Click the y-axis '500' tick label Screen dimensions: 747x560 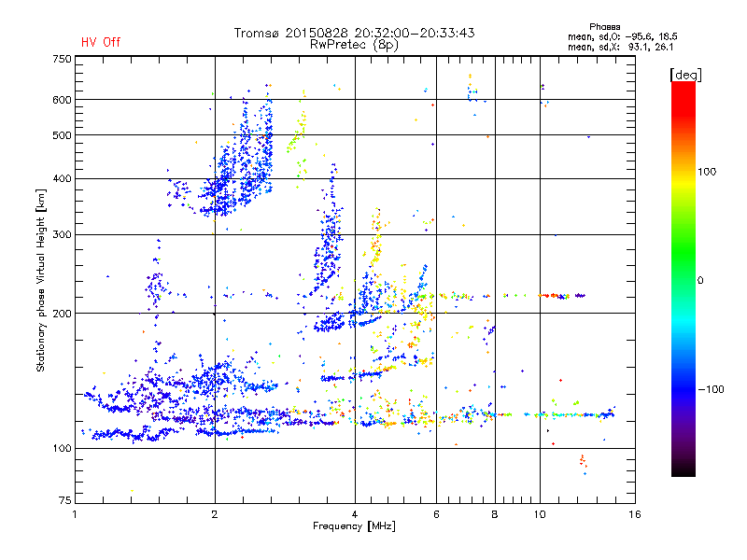[x=62, y=135]
